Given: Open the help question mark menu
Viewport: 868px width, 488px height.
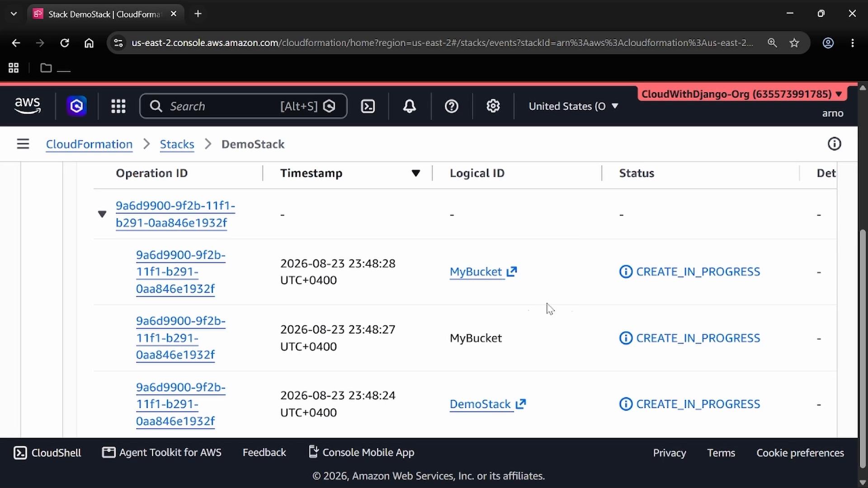Looking at the screenshot, I should [x=452, y=106].
